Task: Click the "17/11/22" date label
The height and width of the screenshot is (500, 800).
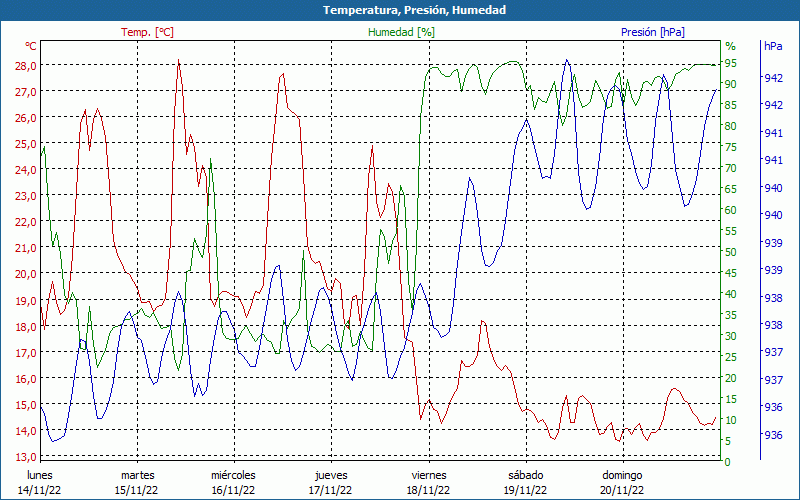Action: click(331, 490)
